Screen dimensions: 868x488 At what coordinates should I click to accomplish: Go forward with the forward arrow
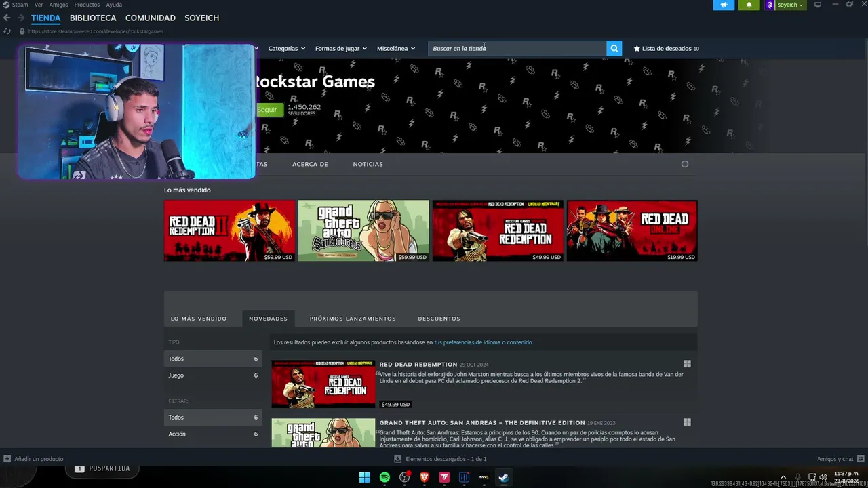coord(20,18)
